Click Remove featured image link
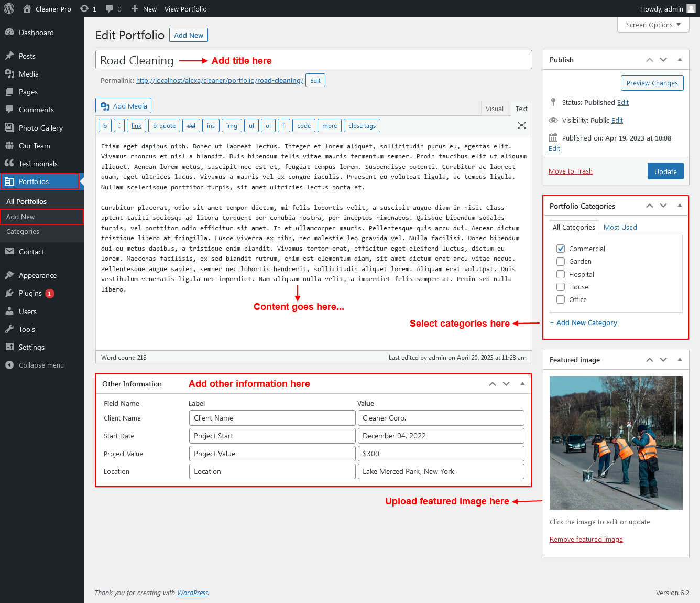The image size is (700, 603). 586,539
